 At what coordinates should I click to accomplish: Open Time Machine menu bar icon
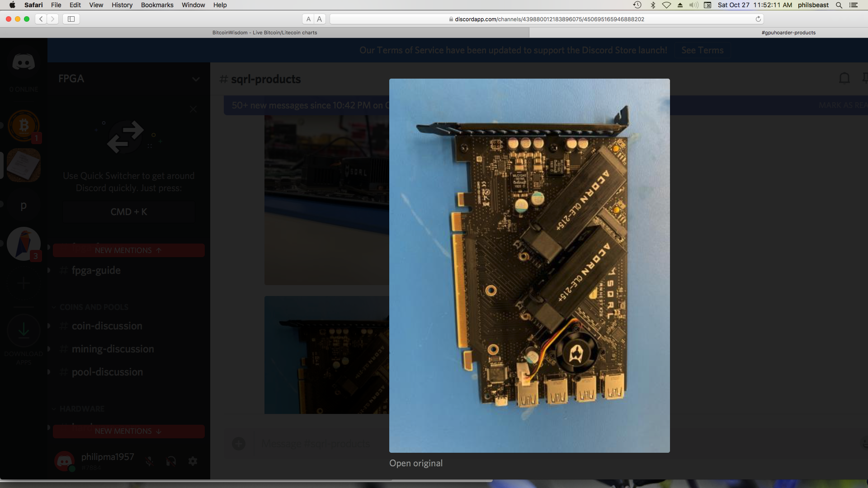click(637, 5)
